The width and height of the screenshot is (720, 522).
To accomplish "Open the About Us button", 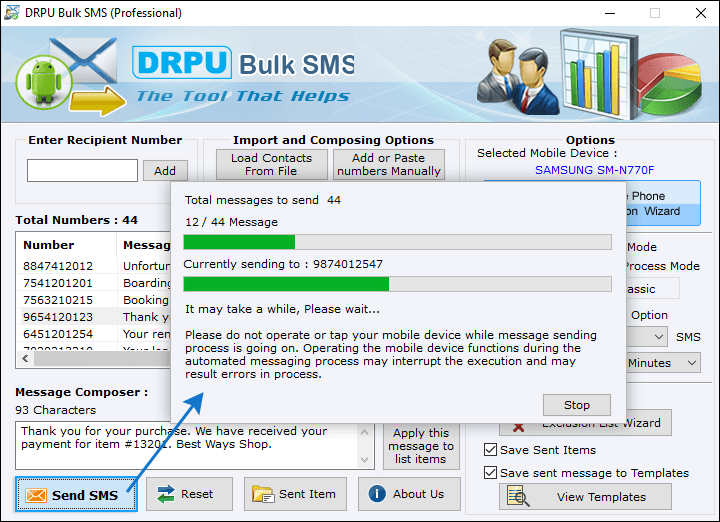I will [409, 494].
